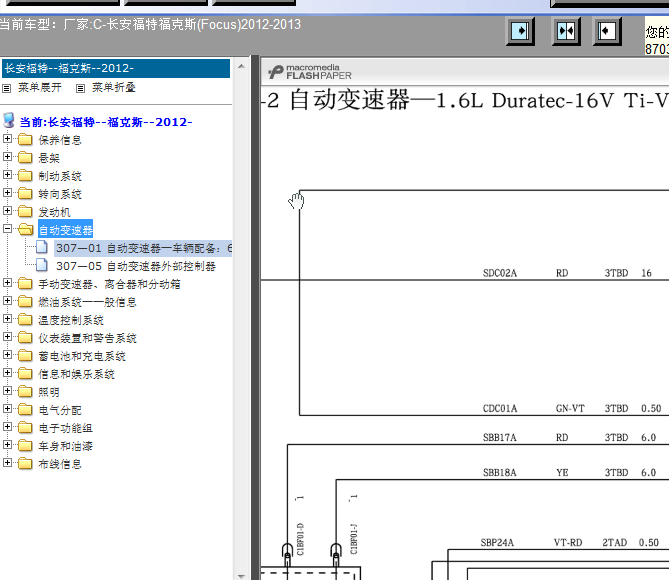
Task: Select the 手动变速器、离合器和分动箱 label
Action: [x=109, y=284]
